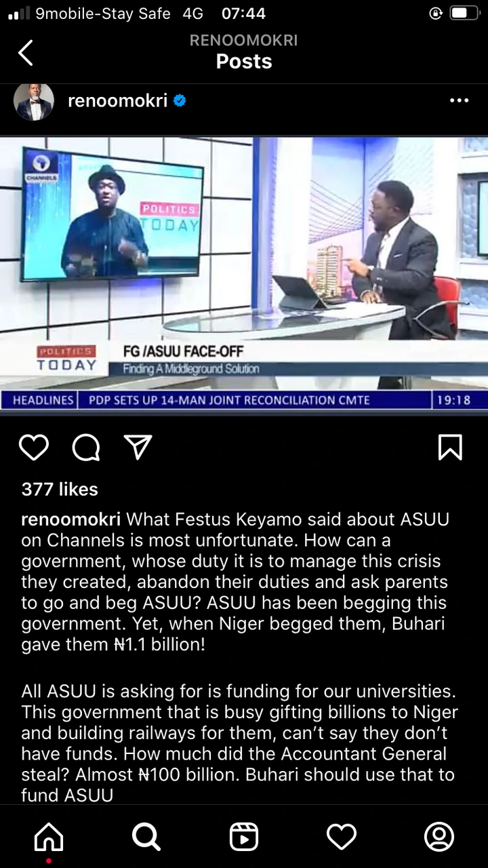Tap renoomokri profile picture avatar
The image size is (488, 868).
[34, 102]
